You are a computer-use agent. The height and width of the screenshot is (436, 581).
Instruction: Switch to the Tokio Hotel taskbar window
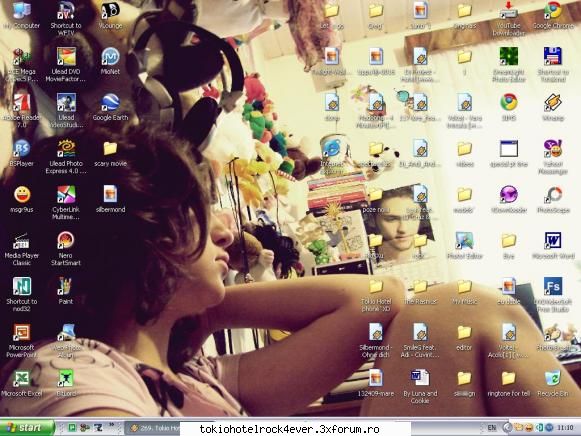[x=153, y=428]
